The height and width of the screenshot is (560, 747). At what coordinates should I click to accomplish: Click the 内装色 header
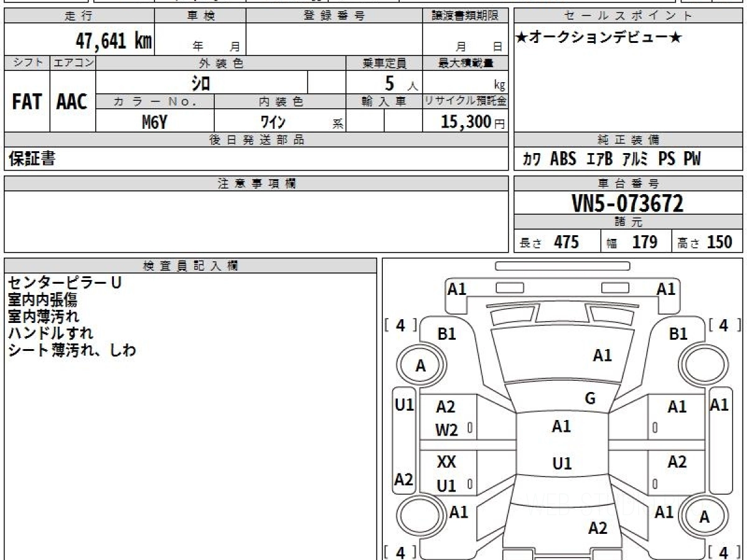[280, 101]
